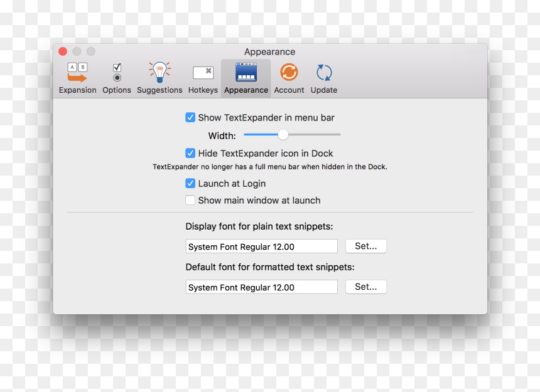540x392 pixels.
Task: Click the note about hidden Dock menu bar
Action: click(x=270, y=167)
